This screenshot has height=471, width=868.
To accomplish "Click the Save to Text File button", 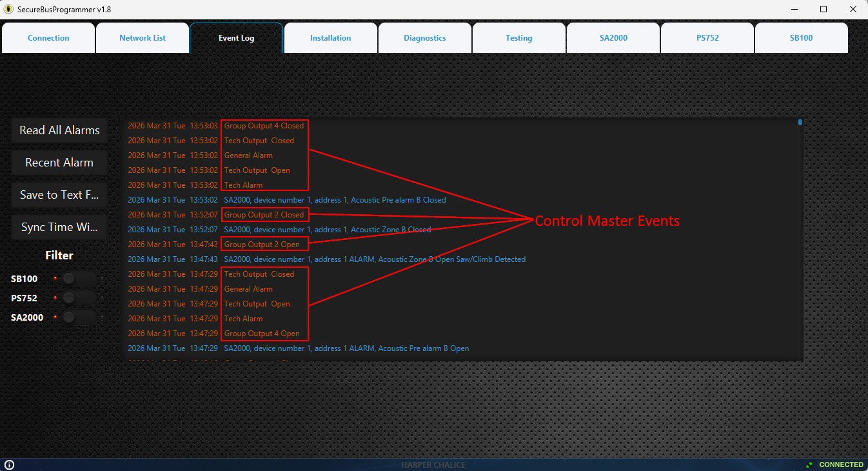I will click(59, 195).
